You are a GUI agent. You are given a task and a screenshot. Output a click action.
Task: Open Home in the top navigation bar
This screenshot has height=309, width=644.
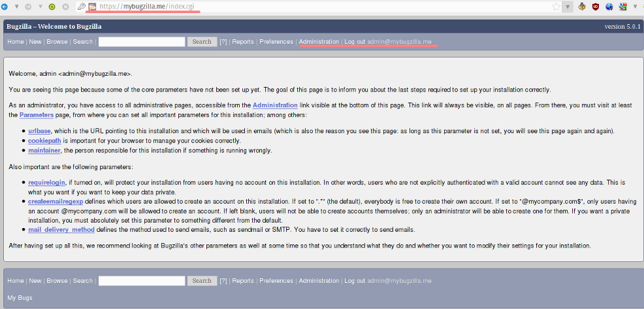tap(15, 42)
